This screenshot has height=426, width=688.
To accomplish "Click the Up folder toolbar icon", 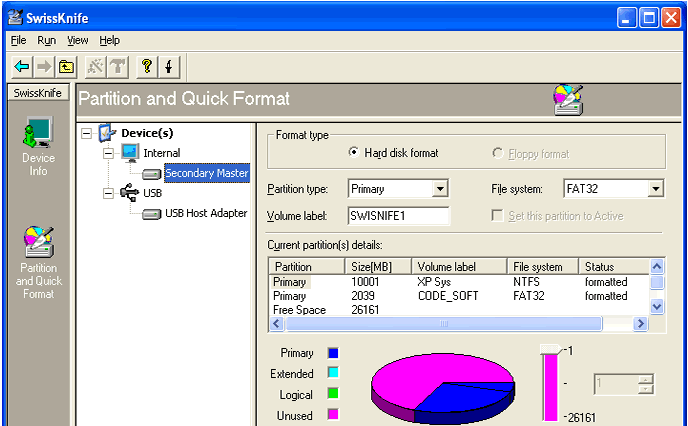I will pos(66,67).
